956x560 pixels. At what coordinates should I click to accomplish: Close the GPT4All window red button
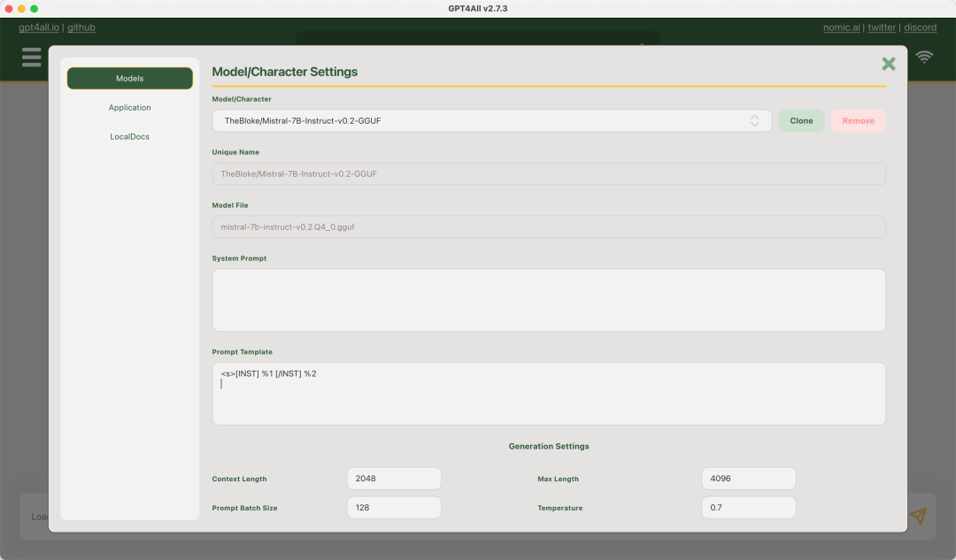[9, 9]
